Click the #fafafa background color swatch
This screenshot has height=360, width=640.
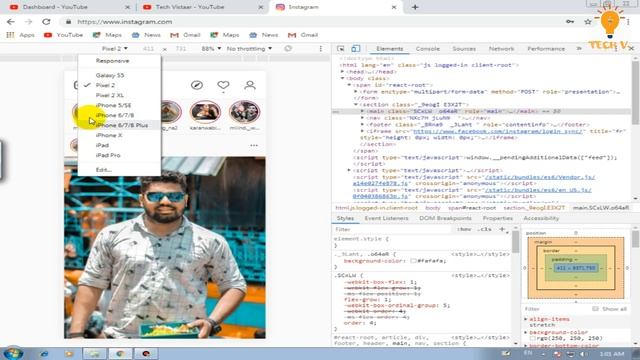413,261
